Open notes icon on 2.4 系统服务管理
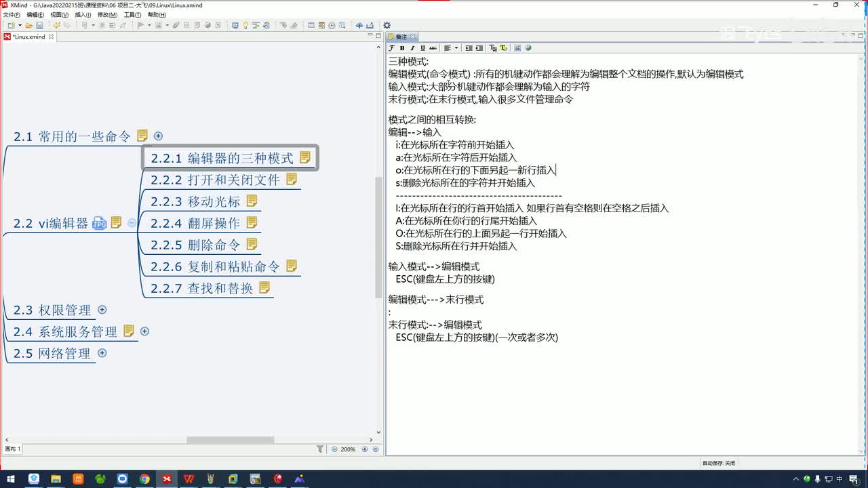Image resolution: width=868 pixels, height=488 pixels. pos(129,331)
